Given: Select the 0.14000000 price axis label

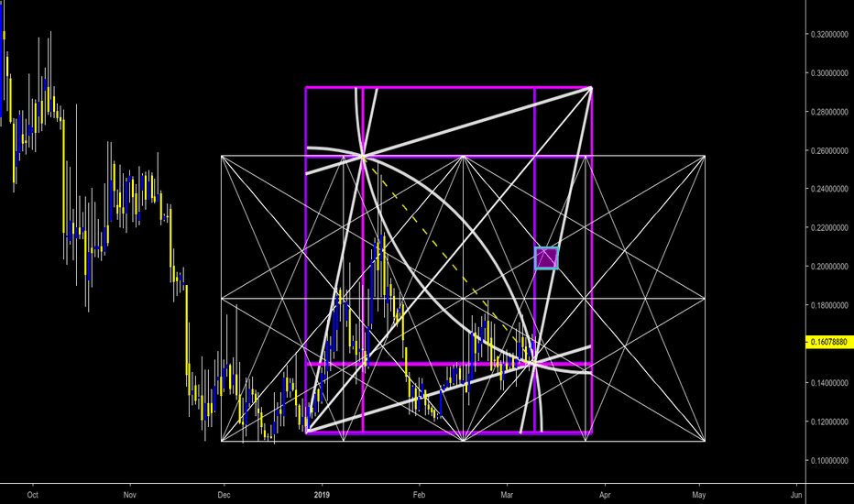Looking at the screenshot, I should 829,383.
